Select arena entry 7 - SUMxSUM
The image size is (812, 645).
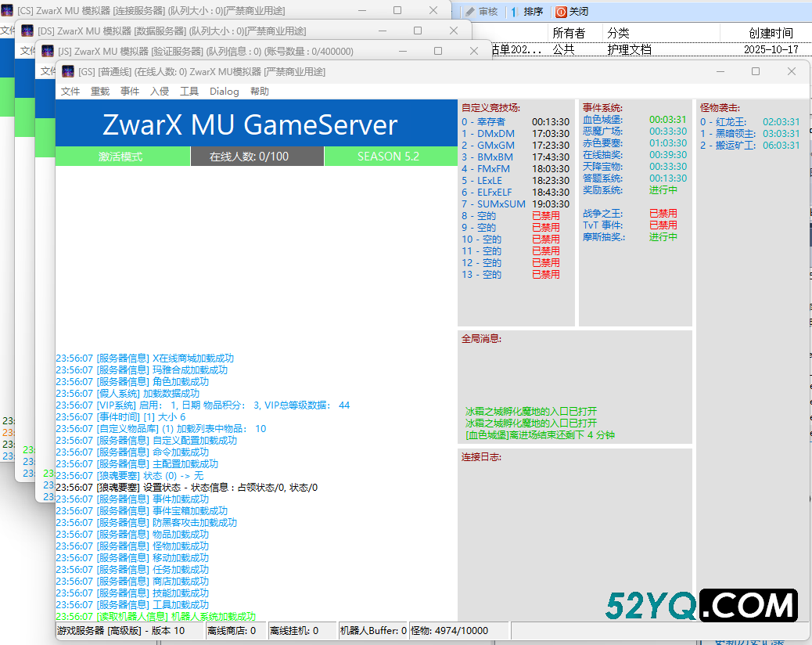pyautogui.click(x=516, y=204)
